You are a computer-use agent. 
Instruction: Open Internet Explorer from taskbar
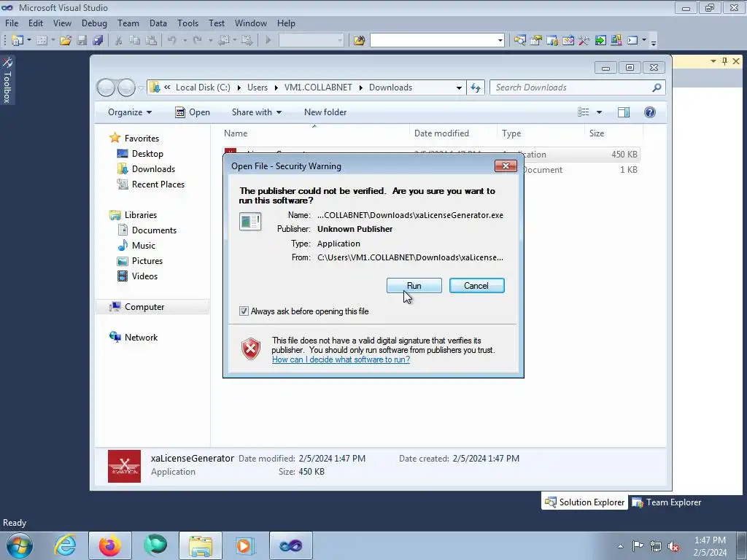65,545
